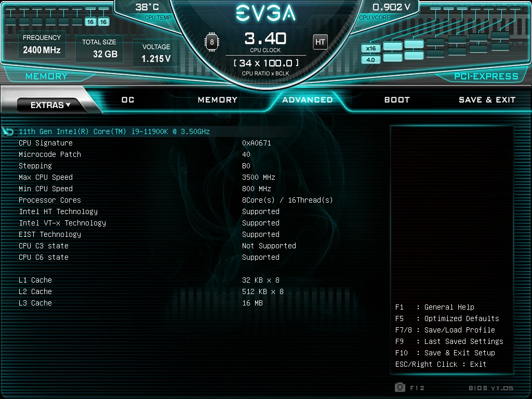Click the EIST Technology row

[x=149, y=234]
